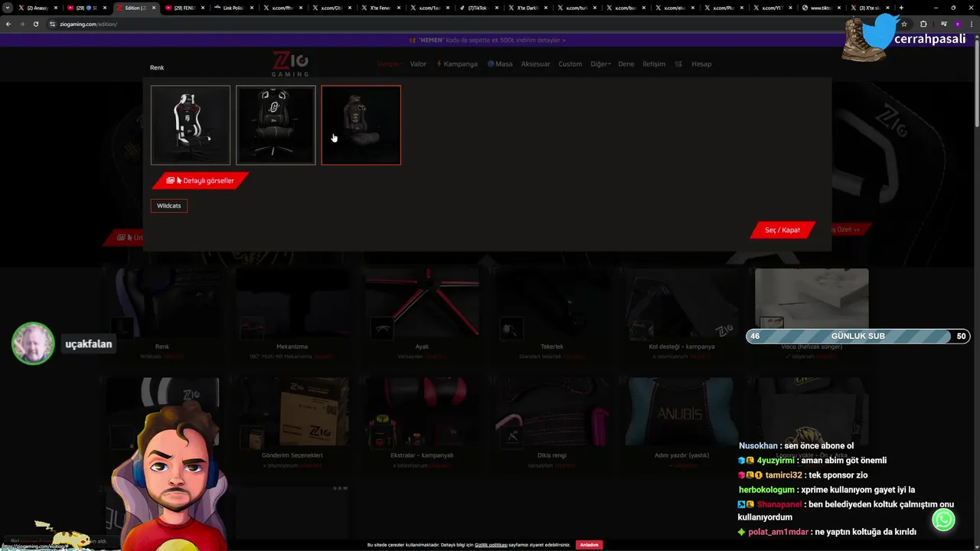
Task: Open the Kampanya menu item
Action: click(457, 64)
